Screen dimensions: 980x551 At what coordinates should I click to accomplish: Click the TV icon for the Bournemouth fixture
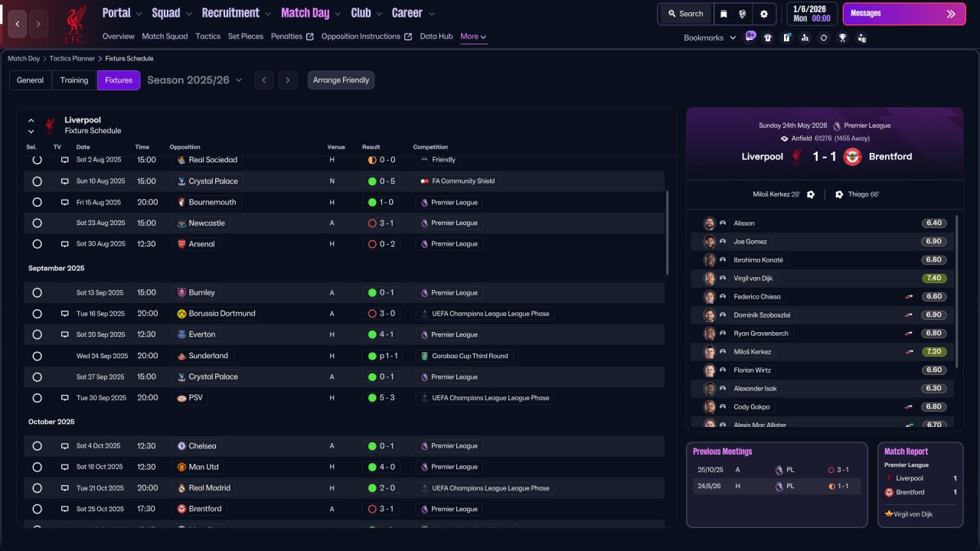point(65,203)
